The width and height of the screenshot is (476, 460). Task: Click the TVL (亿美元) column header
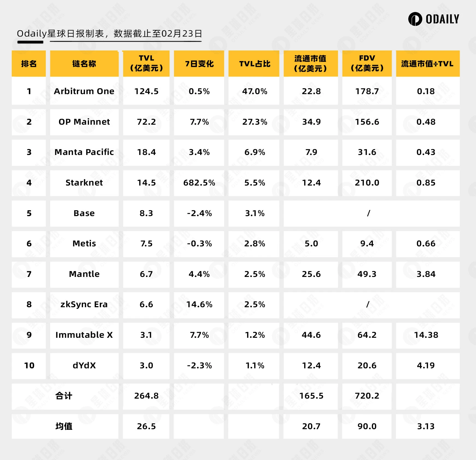pos(146,63)
